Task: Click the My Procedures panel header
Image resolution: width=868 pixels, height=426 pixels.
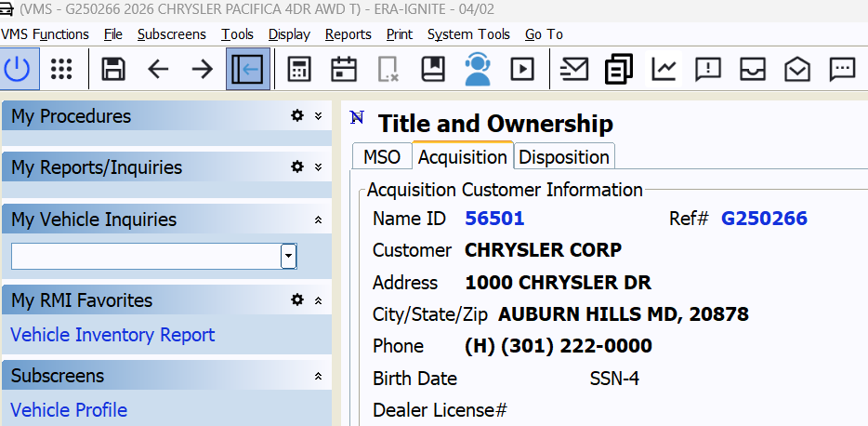Action: tap(166, 115)
